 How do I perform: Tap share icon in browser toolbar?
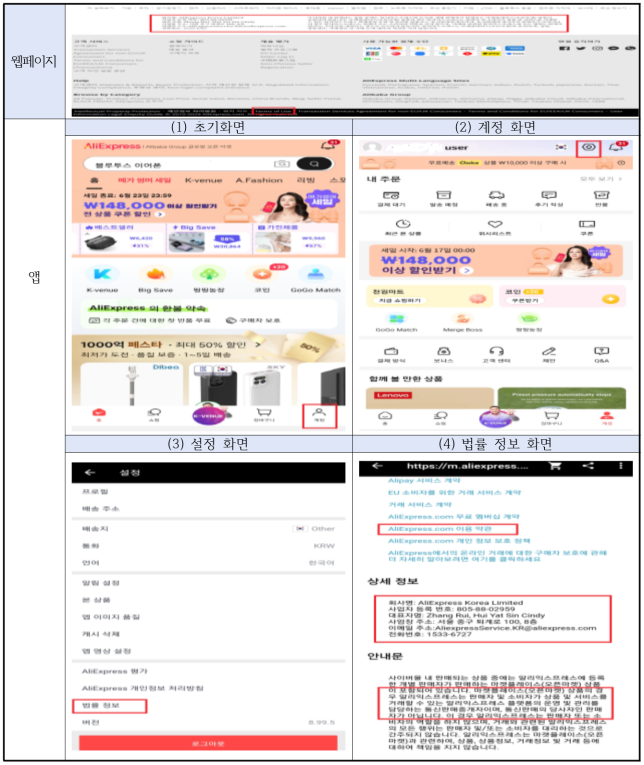tap(588, 466)
